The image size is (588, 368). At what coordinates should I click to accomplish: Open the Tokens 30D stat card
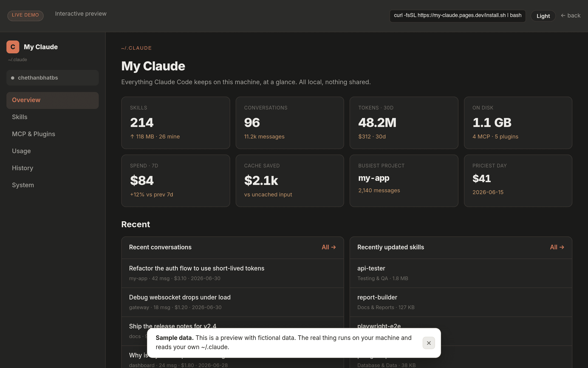404,123
